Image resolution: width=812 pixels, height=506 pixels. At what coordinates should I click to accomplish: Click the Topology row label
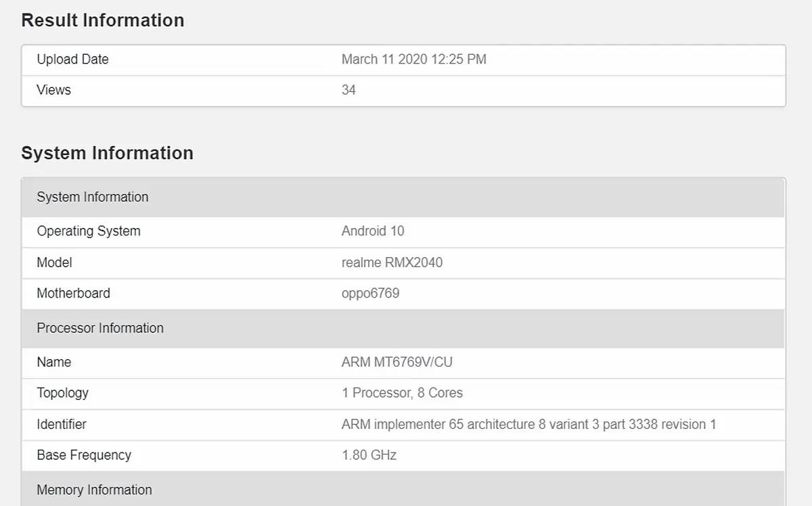[x=62, y=393]
